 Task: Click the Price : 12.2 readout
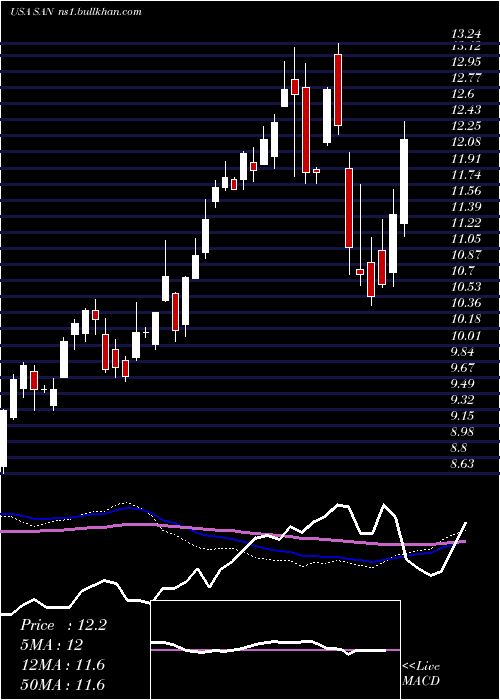(63, 625)
